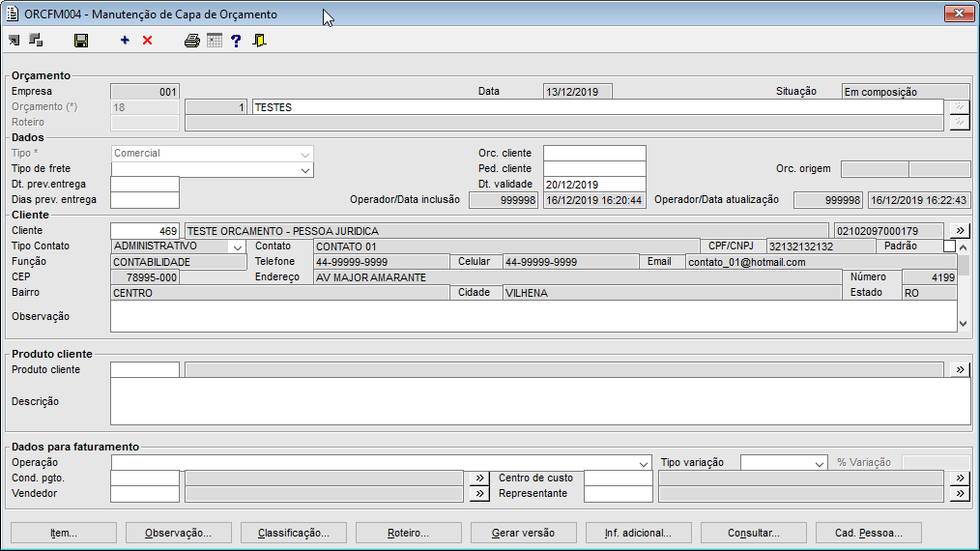Screen dimensions: 980x551
Task: Toggle the Padrão checkbox
Action: (949, 246)
